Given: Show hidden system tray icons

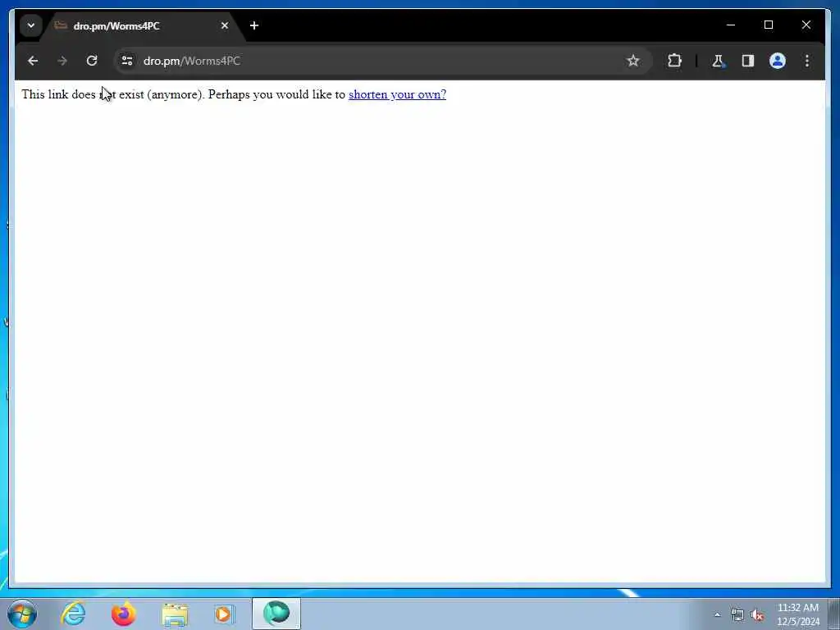Looking at the screenshot, I should pos(717,614).
